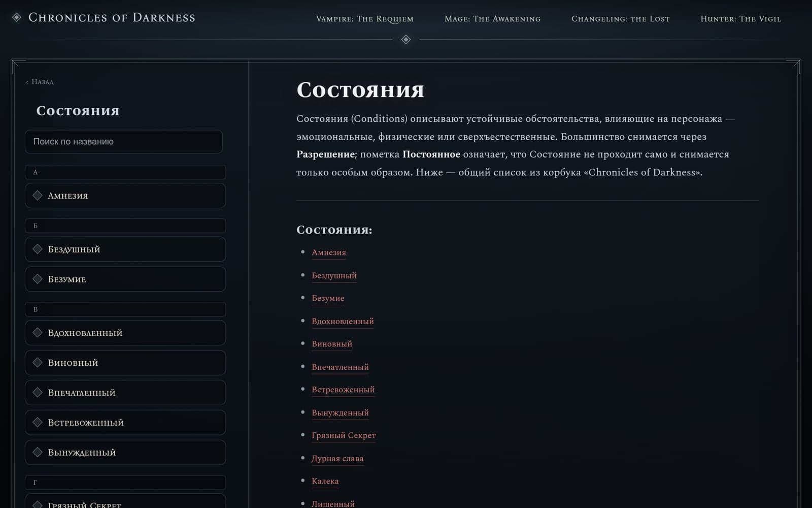
Task: Select Встревоженный in the sidebar list
Action: coord(125,423)
